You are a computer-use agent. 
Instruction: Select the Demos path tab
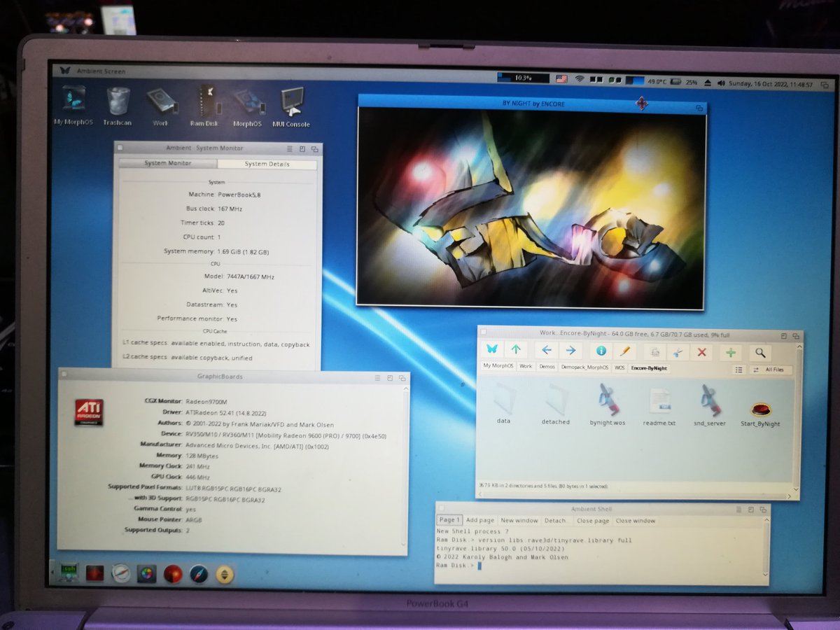[x=547, y=367]
